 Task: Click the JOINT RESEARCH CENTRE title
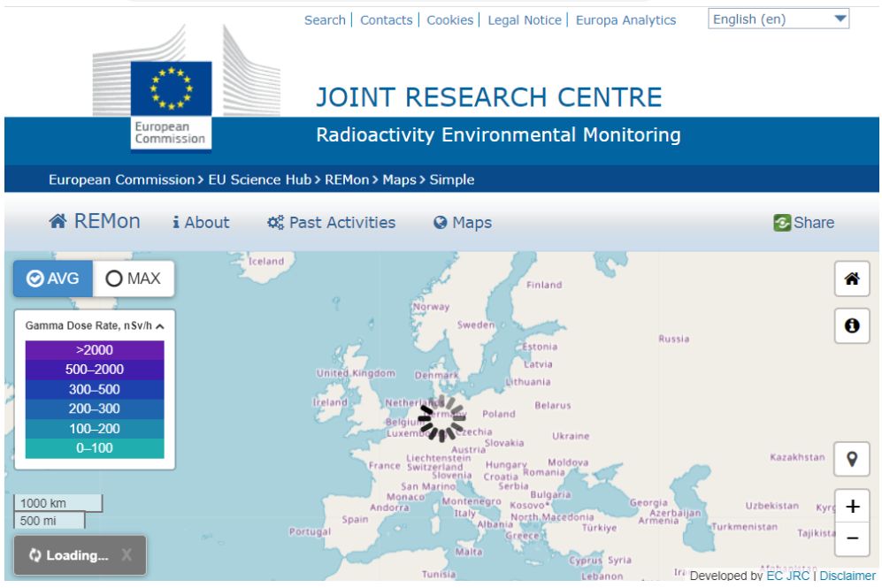pyautogui.click(x=489, y=97)
